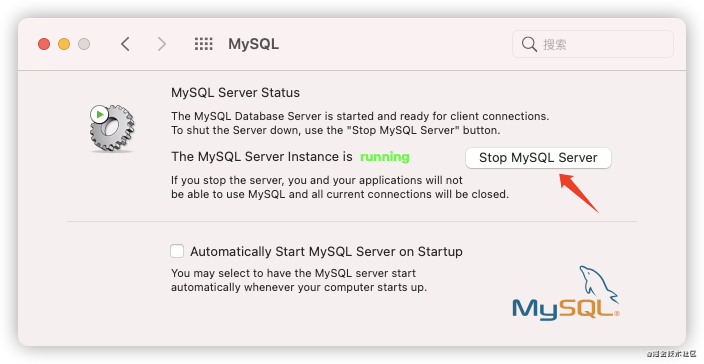Image resolution: width=704 pixels, height=364 pixels.
Task: Close the window with the red button
Action: coord(44,44)
